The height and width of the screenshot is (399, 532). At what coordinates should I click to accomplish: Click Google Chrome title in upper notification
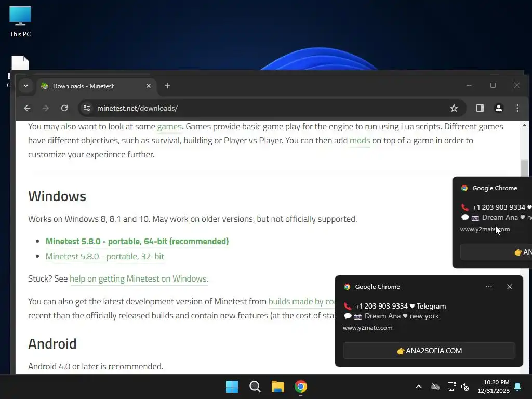tap(495, 188)
